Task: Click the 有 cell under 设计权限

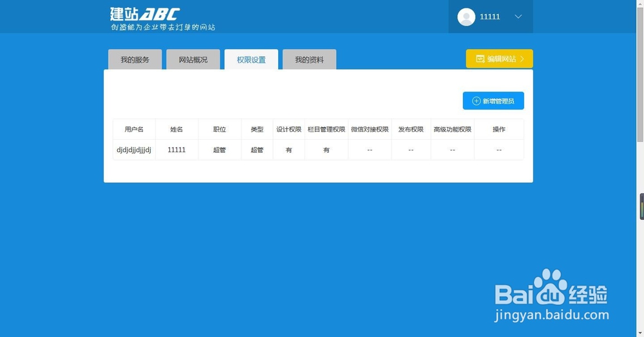Action: (x=289, y=149)
